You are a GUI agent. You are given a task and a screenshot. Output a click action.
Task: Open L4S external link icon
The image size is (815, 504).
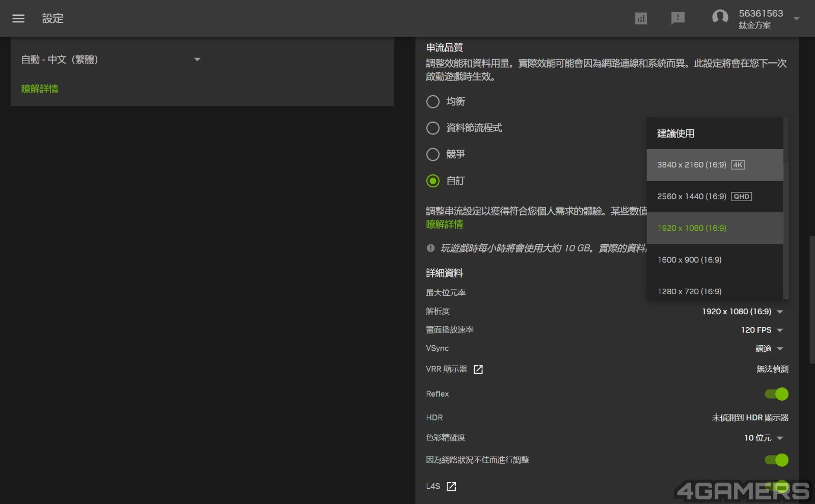click(451, 487)
